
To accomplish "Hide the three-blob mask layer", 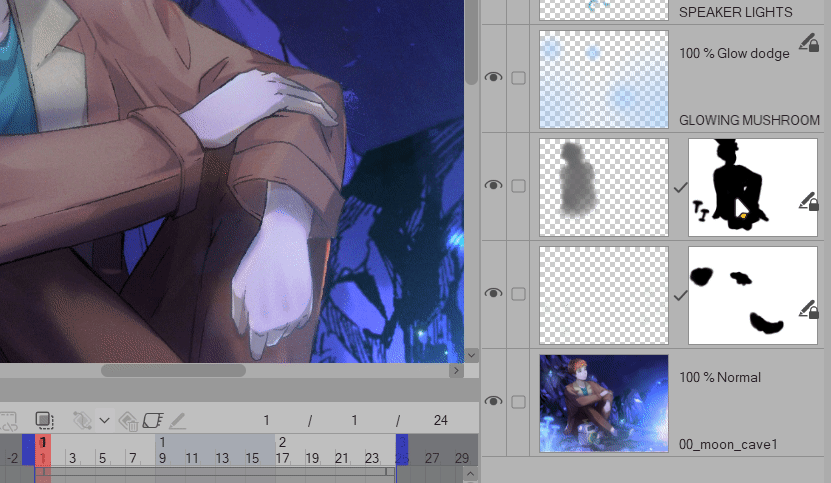I will (x=493, y=293).
